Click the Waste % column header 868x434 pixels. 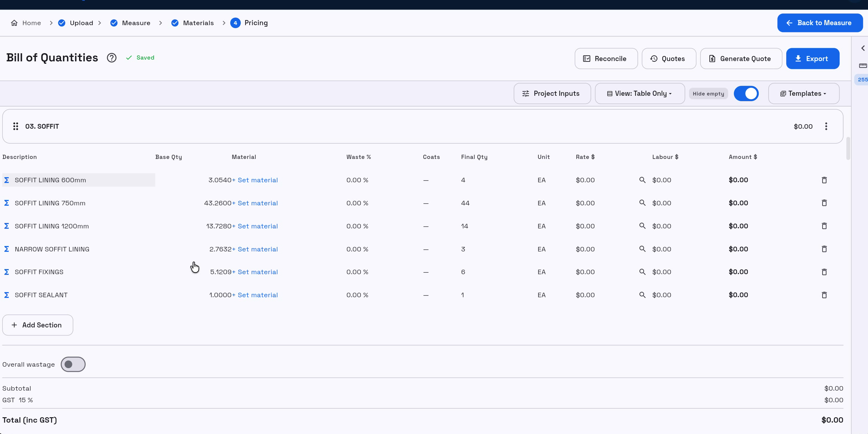coord(359,157)
